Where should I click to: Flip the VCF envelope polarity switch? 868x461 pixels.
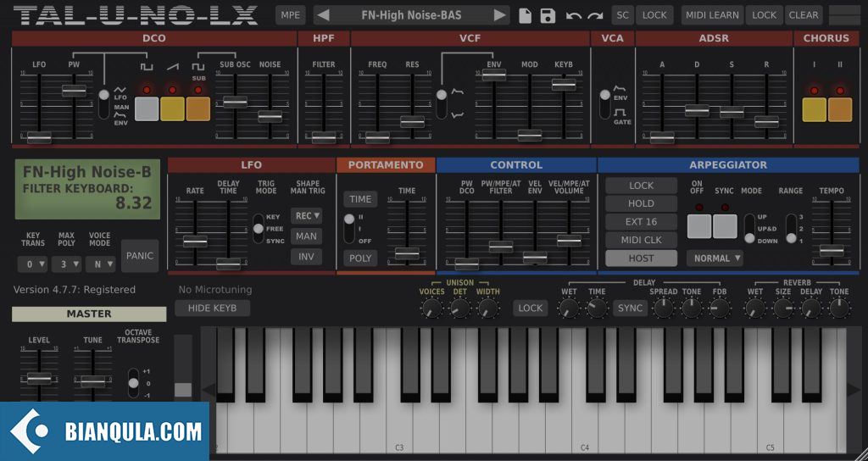[441, 103]
